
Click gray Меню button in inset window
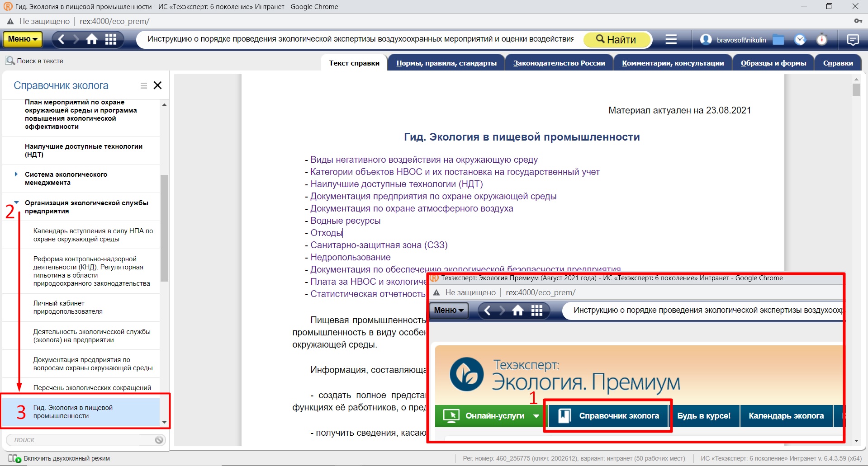coord(449,310)
